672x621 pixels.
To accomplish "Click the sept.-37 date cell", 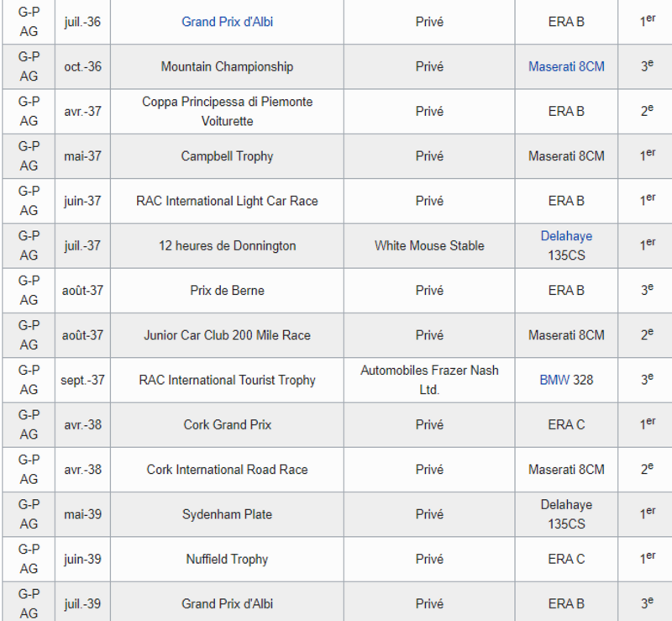I will point(82,380).
